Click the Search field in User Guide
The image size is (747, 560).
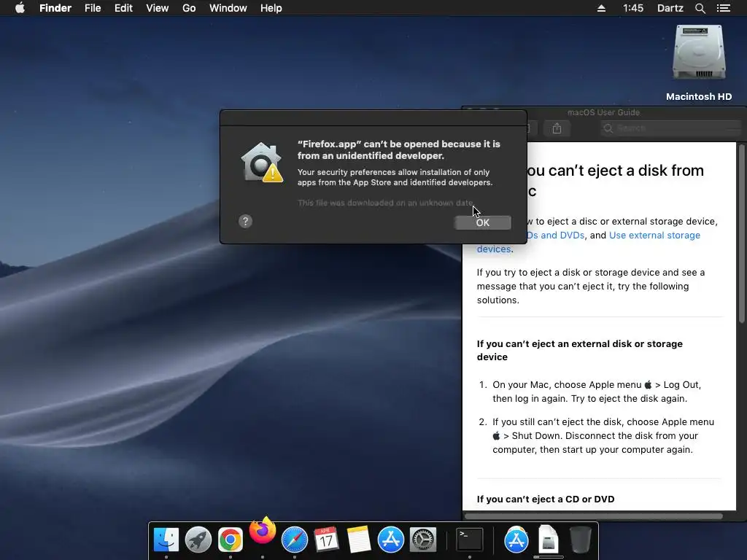click(x=671, y=128)
